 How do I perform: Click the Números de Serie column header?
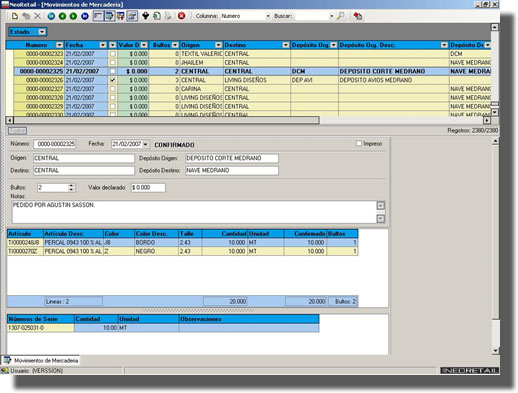click(x=41, y=319)
